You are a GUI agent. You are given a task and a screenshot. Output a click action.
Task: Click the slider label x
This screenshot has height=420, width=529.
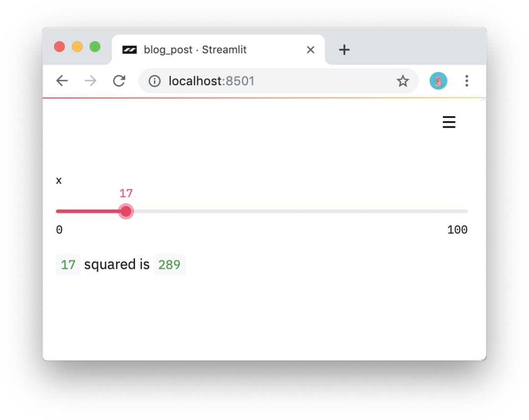click(x=59, y=180)
